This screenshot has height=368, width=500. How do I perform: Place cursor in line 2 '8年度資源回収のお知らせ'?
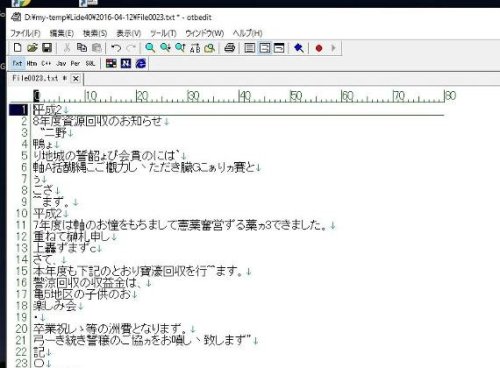point(97,121)
